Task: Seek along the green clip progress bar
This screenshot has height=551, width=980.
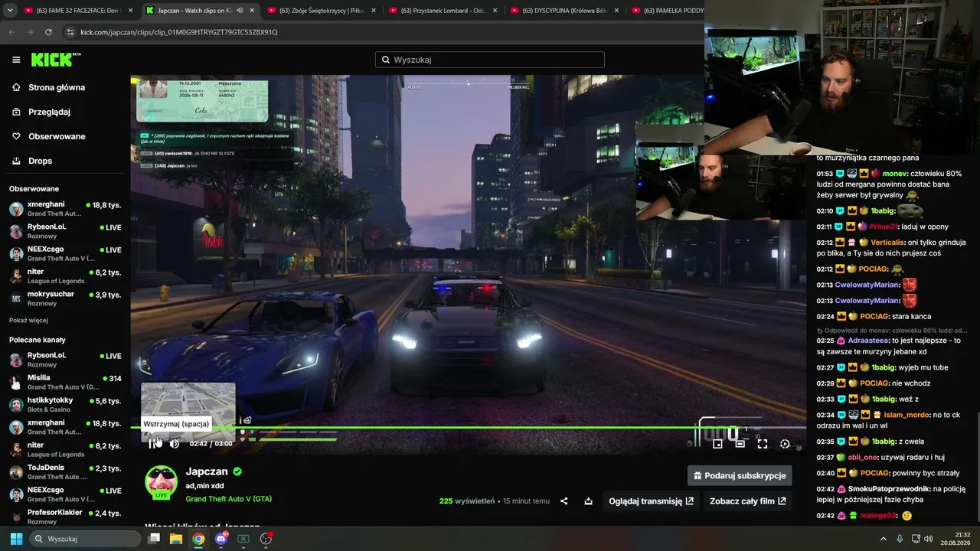Action: coord(468,427)
